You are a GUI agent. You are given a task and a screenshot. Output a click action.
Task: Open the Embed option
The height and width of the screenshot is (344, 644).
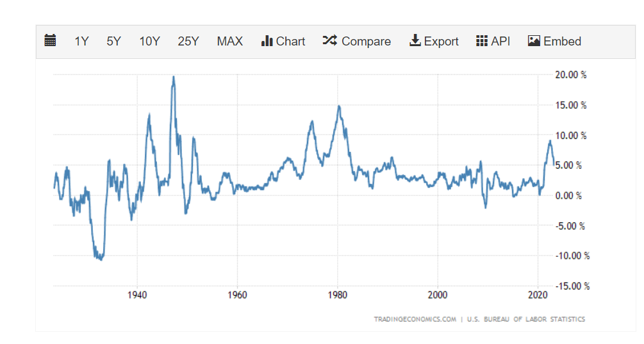562,42
